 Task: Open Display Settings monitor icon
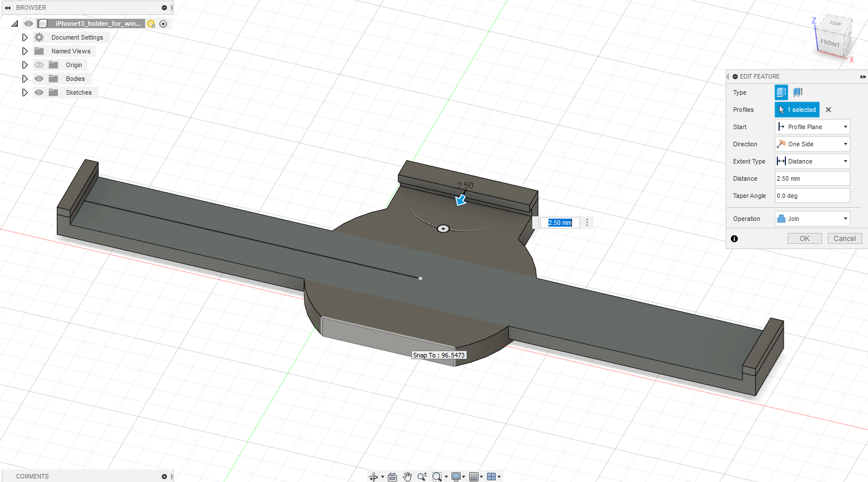click(x=456, y=476)
